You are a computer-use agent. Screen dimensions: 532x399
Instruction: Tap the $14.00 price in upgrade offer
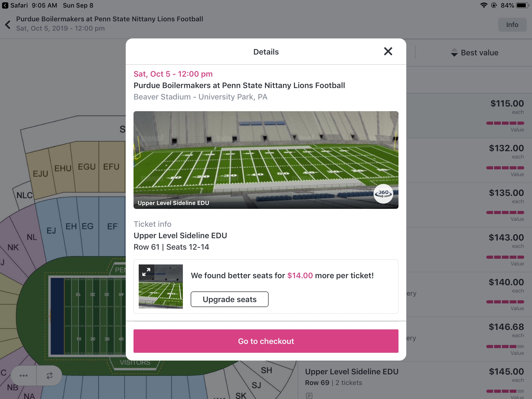(x=300, y=275)
